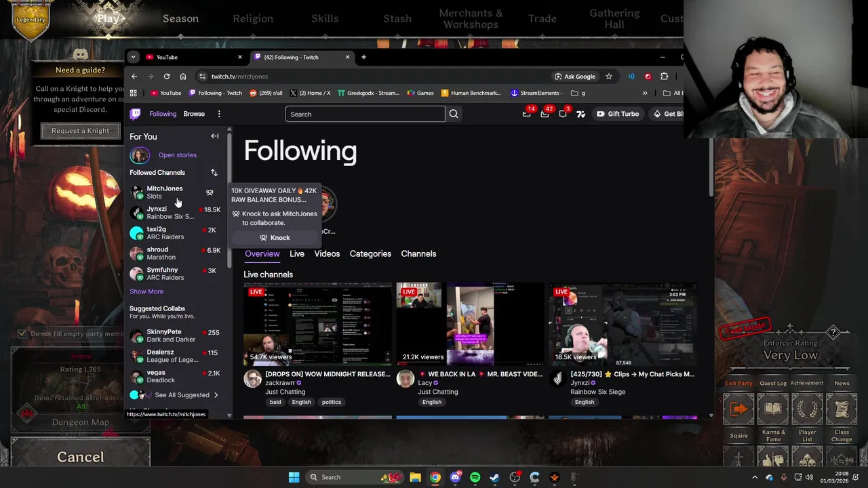
Task: Open the game's Skills menu
Action: tap(325, 18)
